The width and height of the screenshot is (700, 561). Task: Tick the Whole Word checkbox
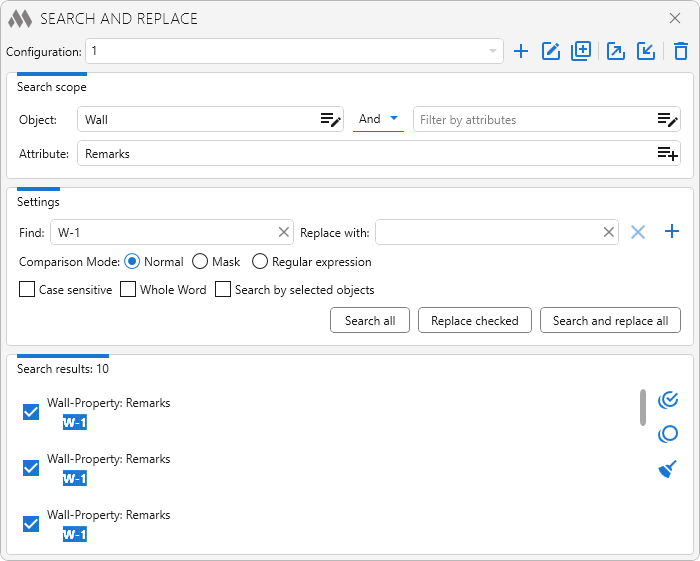coord(128,290)
